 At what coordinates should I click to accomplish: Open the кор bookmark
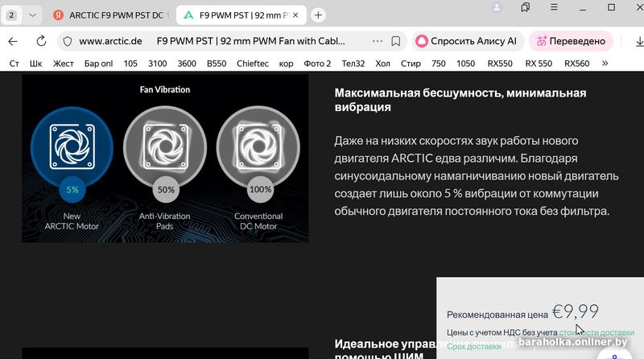pyautogui.click(x=286, y=64)
